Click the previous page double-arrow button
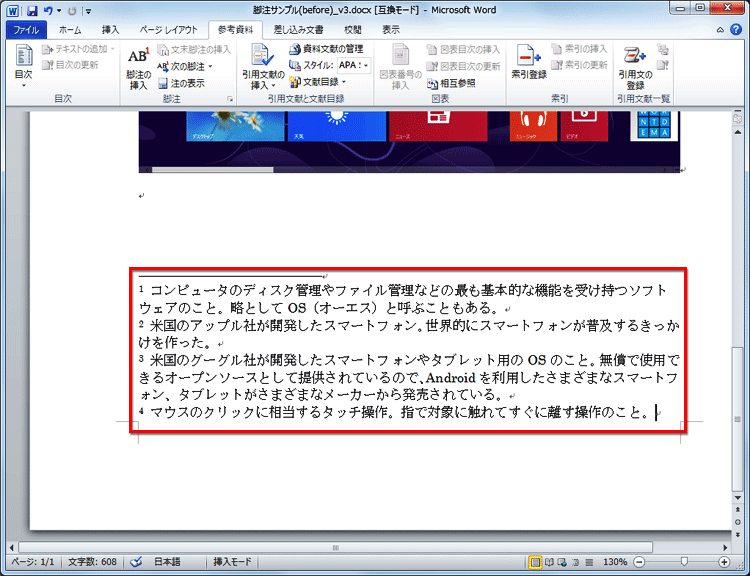 point(737,510)
